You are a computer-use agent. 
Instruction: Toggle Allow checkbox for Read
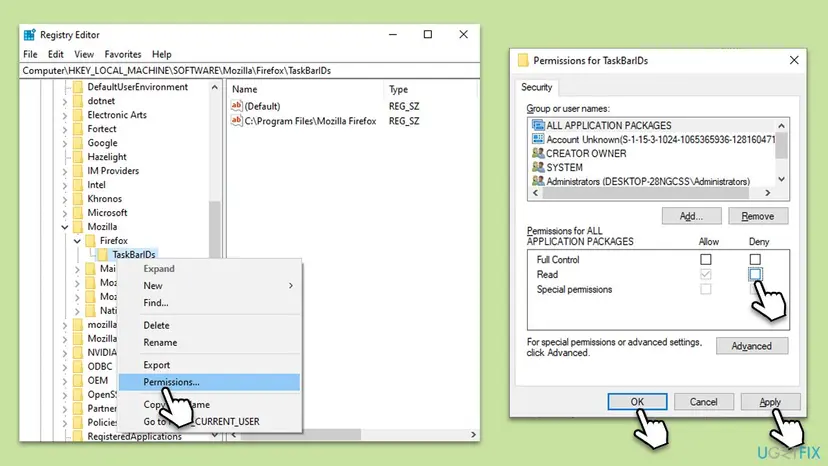(x=705, y=274)
